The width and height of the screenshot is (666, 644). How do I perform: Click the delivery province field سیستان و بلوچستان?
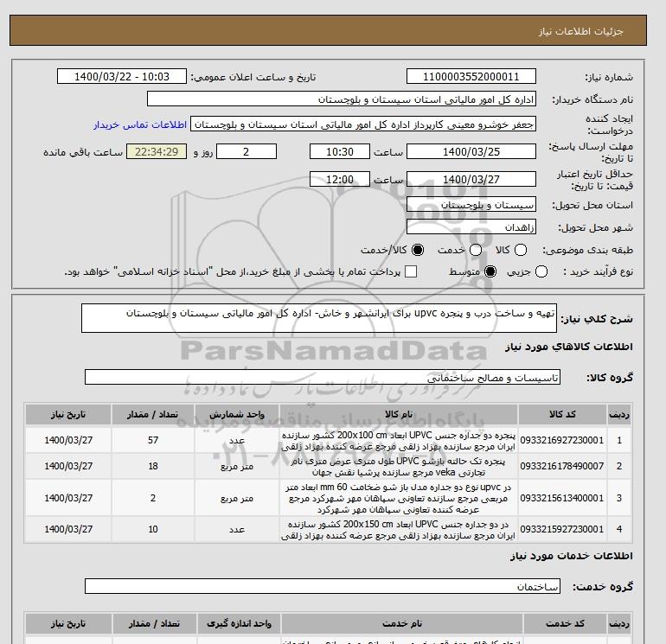coord(471,205)
